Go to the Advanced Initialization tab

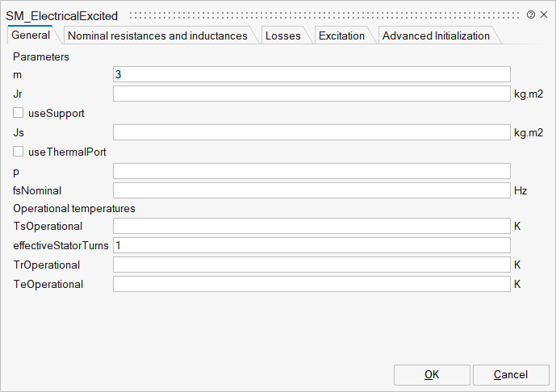tap(436, 35)
